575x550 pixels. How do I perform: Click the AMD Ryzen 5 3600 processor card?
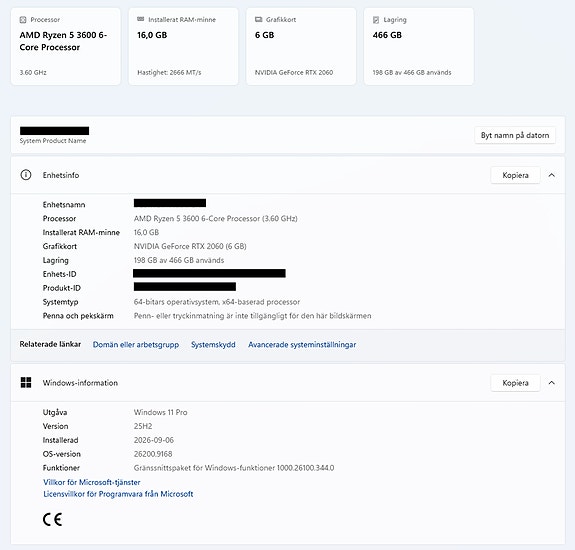[66, 47]
